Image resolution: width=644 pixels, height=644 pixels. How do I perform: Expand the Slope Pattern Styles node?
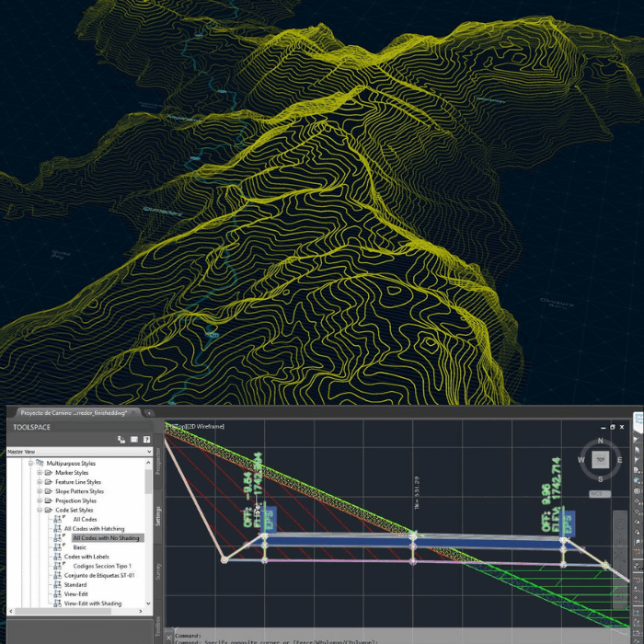pos(40,491)
